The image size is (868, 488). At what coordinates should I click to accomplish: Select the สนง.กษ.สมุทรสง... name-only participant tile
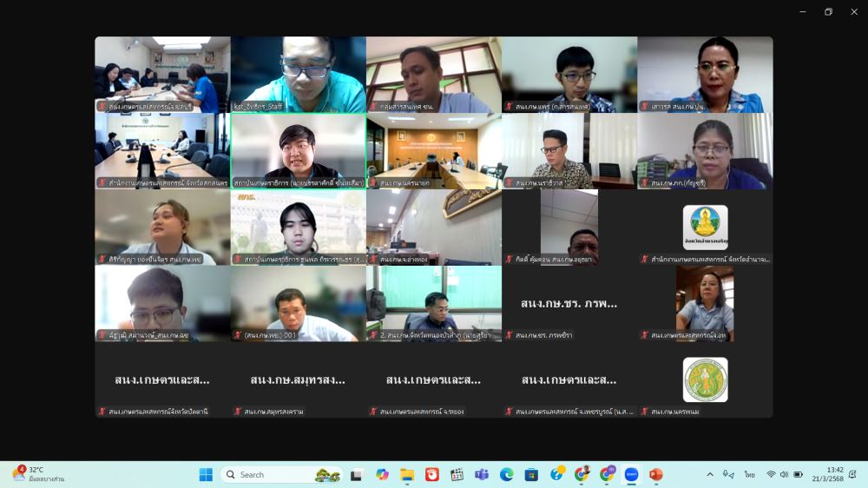click(x=298, y=379)
